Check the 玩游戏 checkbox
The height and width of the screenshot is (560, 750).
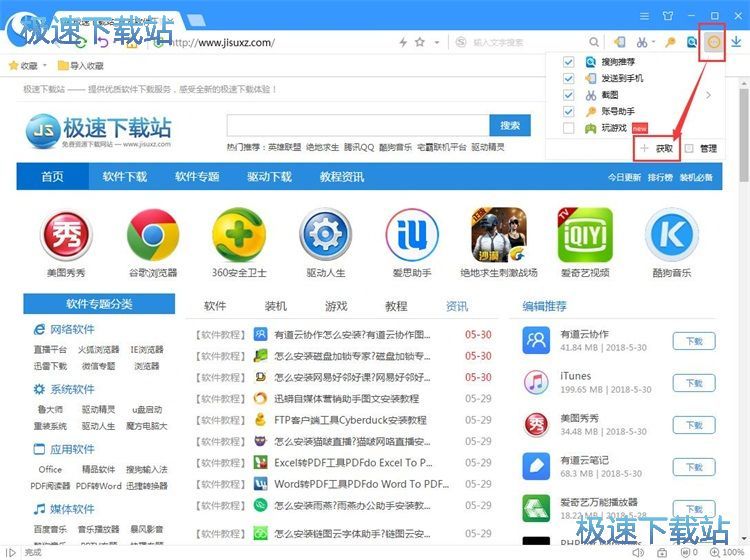tap(568, 128)
